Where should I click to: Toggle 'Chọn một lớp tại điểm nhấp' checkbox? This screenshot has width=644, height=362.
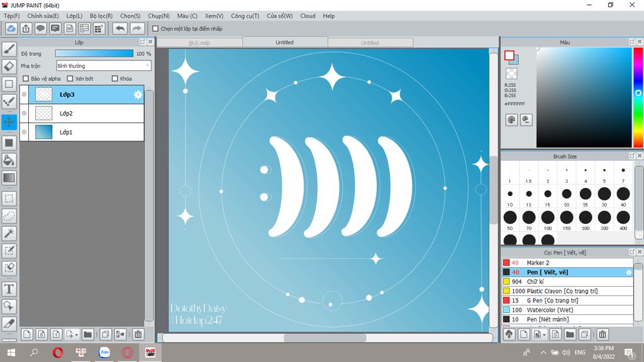click(155, 29)
